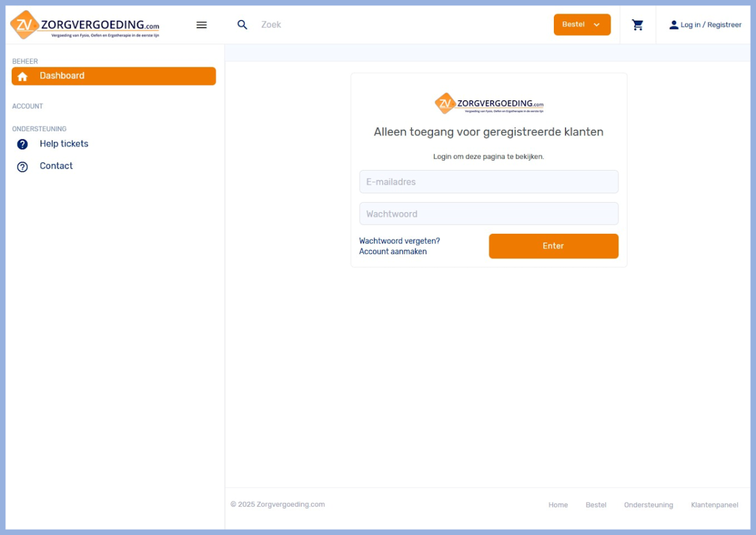Click the user profile icon

pyautogui.click(x=673, y=25)
